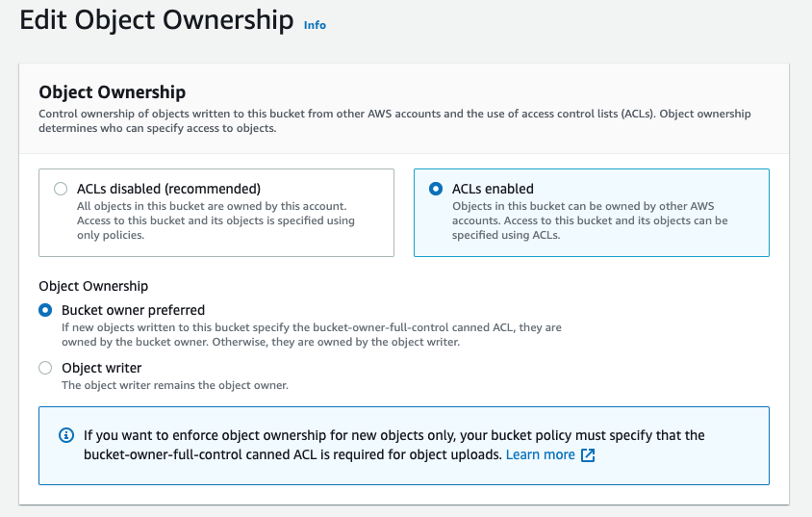Click the bucket-owner-full-control alert message text
Image resolution: width=812 pixels, height=517 pixels.
(393, 436)
